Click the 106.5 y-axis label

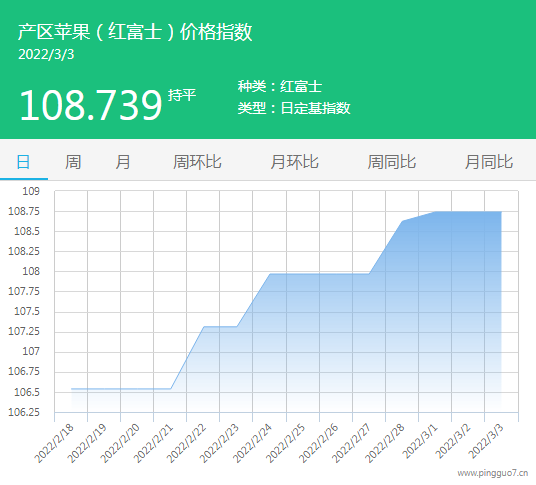tap(27, 392)
